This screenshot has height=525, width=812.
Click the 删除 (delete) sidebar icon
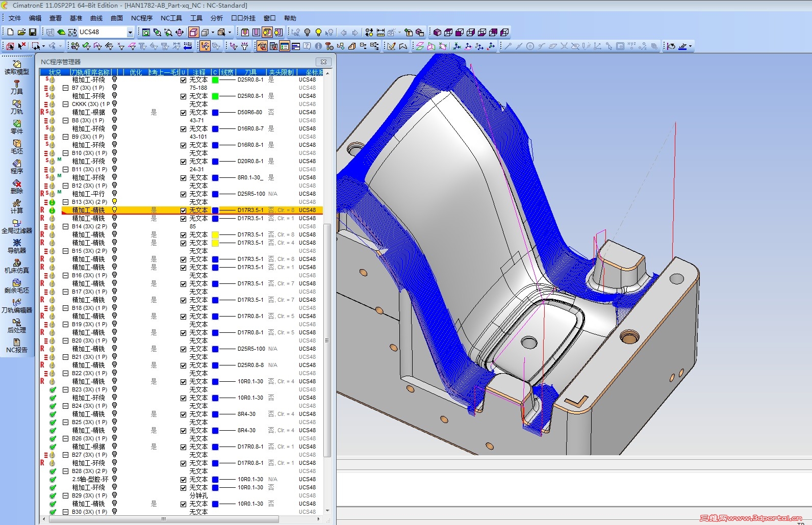17,187
